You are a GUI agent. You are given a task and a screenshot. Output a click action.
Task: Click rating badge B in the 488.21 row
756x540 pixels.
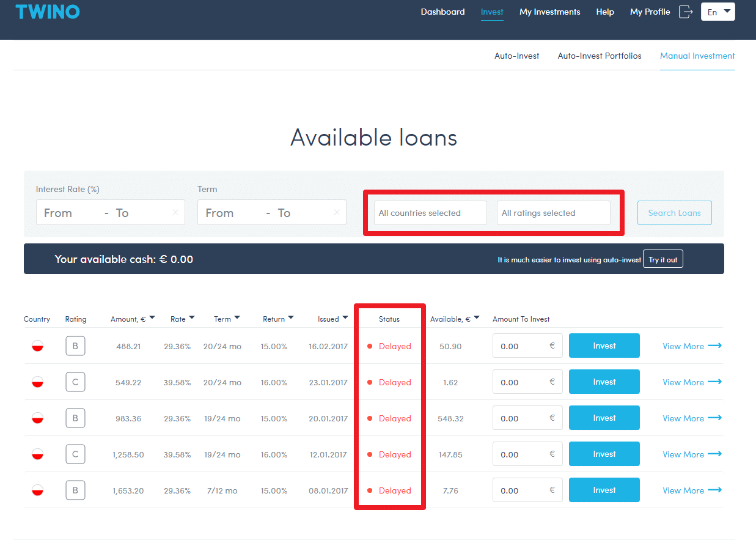click(75, 346)
